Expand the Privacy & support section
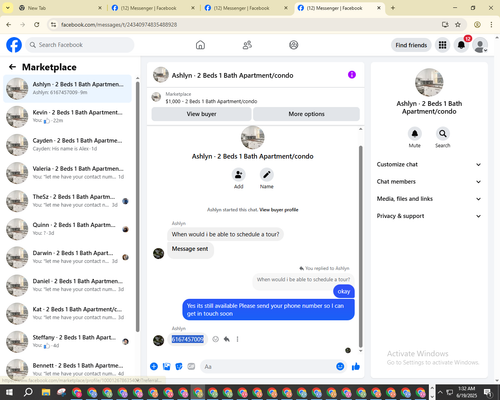The width and height of the screenshot is (500, 400). pos(429,216)
